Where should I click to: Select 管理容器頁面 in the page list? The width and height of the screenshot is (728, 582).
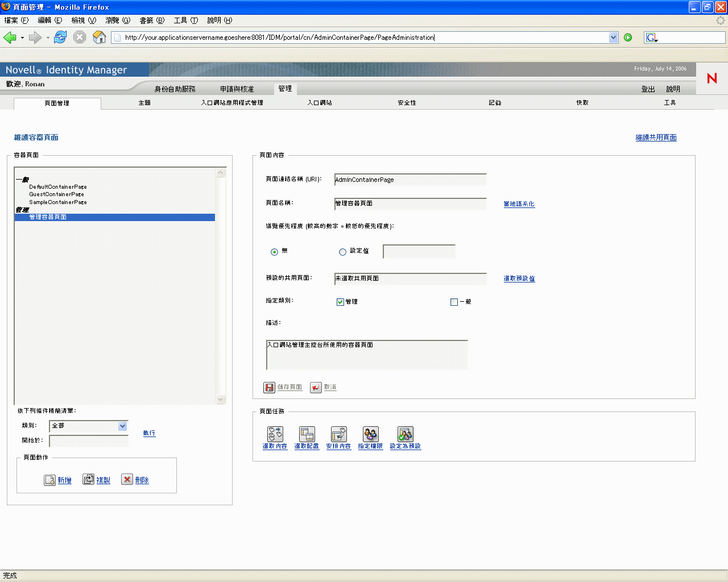point(115,217)
